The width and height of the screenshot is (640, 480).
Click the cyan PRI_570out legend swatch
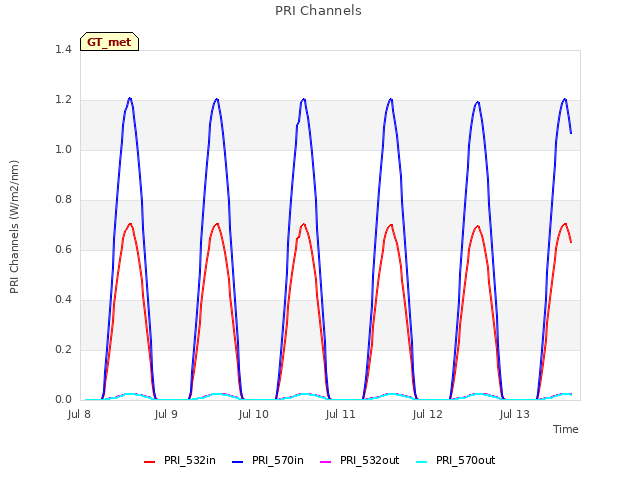(x=422, y=462)
